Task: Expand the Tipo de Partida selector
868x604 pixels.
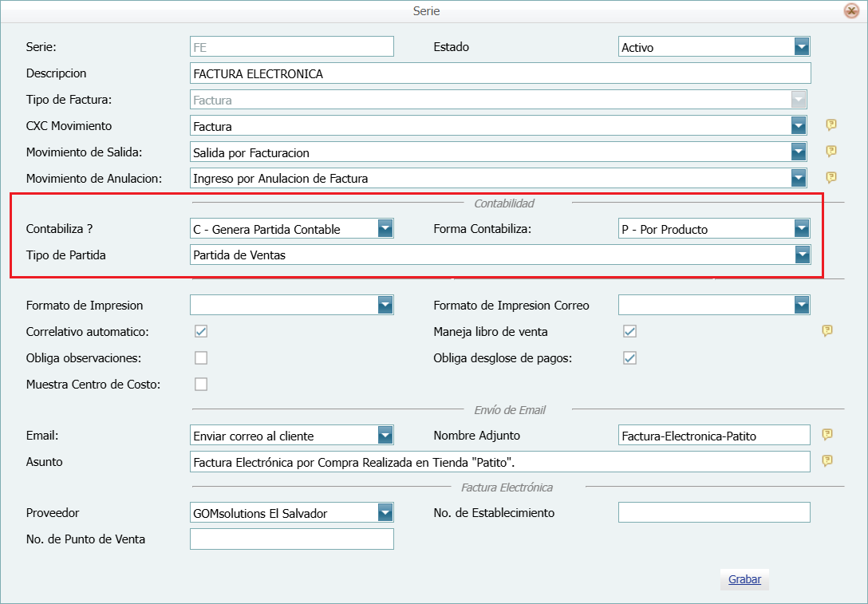Action: click(801, 254)
